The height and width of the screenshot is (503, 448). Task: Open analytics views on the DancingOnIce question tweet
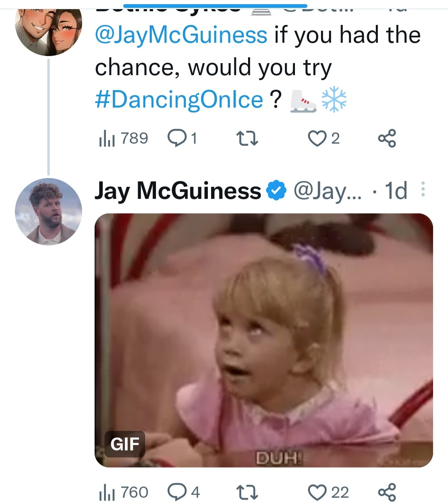pyautogui.click(x=123, y=138)
